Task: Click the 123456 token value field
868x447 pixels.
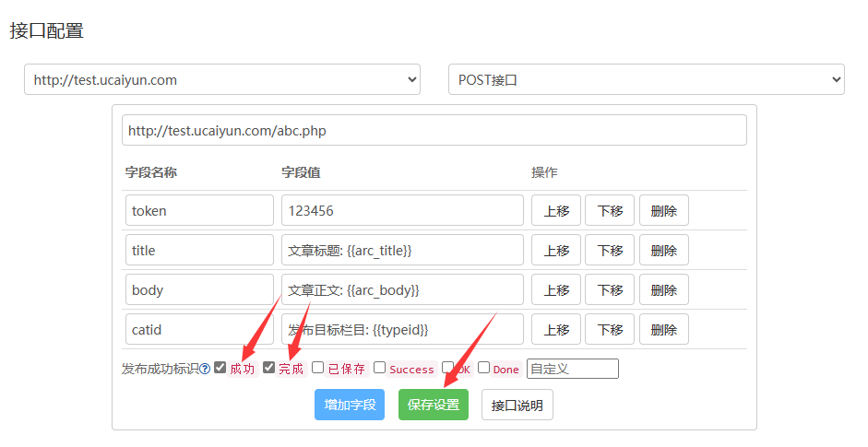Action: pyautogui.click(x=402, y=210)
